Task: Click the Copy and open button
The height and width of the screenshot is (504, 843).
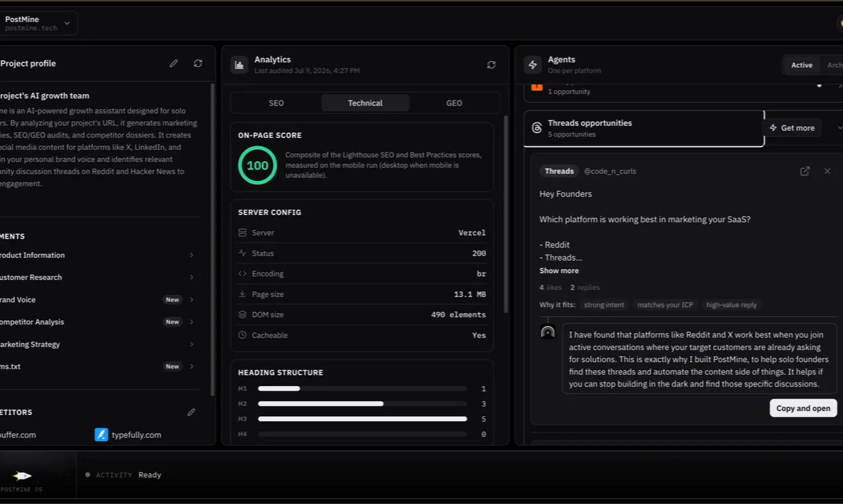Action: click(x=803, y=408)
